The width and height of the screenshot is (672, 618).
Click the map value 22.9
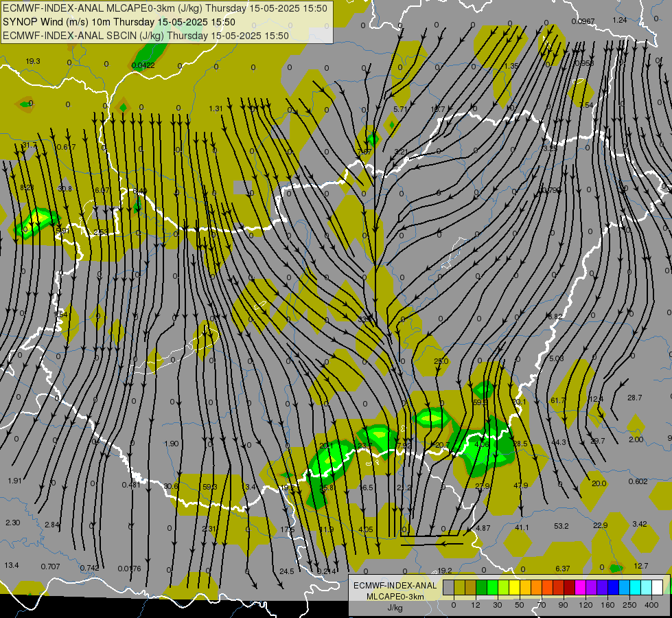click(x=601, y=525)
